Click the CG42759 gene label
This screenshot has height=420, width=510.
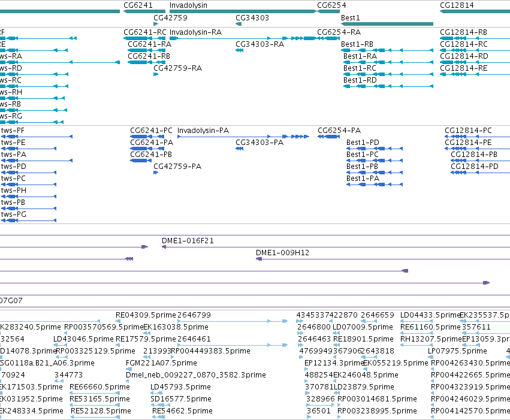[170, 17]
